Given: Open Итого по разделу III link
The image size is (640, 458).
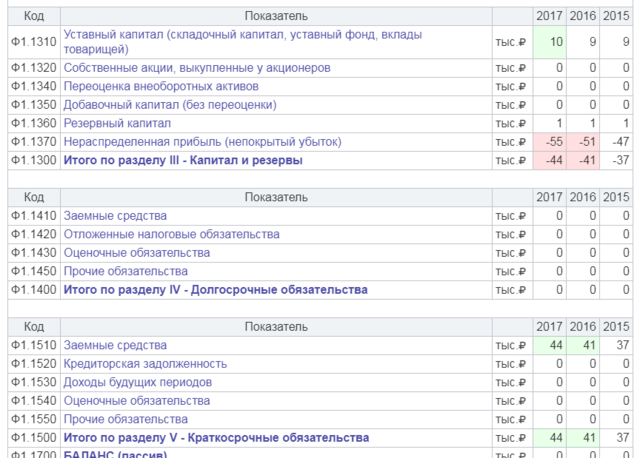Looking at the screenshot, I should pyautogui.click(x=183, y=160).
